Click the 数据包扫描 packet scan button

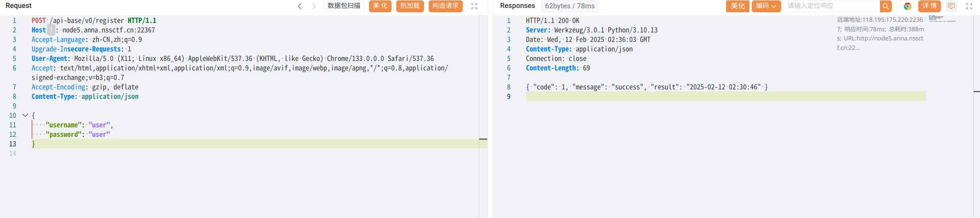tap(344, 6)
